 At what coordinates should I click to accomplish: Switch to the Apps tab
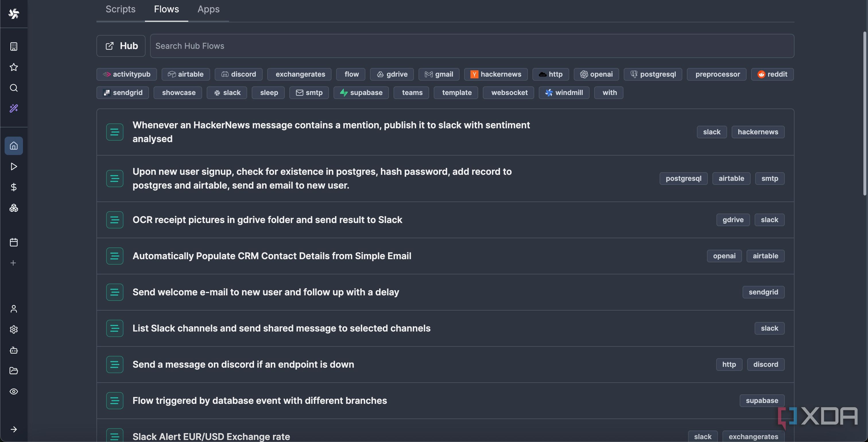[x=209, y=9]
